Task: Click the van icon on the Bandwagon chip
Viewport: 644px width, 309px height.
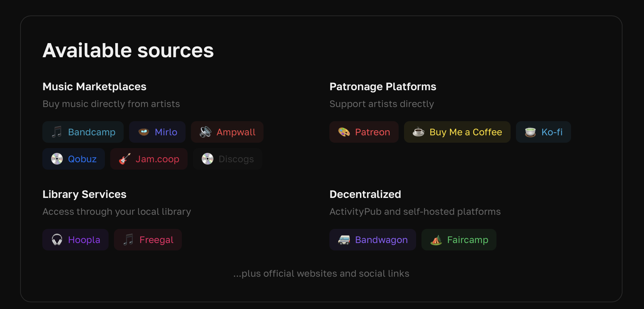Action: (x=344, y=240)
